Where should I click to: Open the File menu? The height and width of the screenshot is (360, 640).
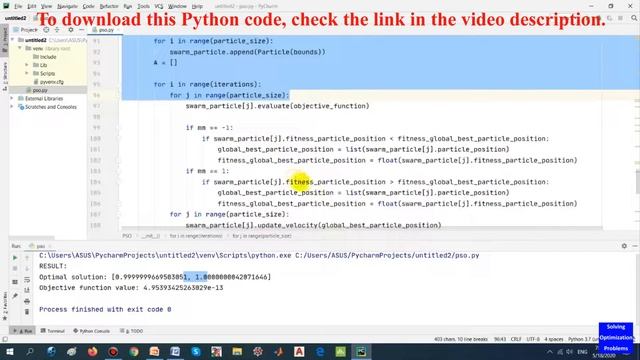[18, 6]
